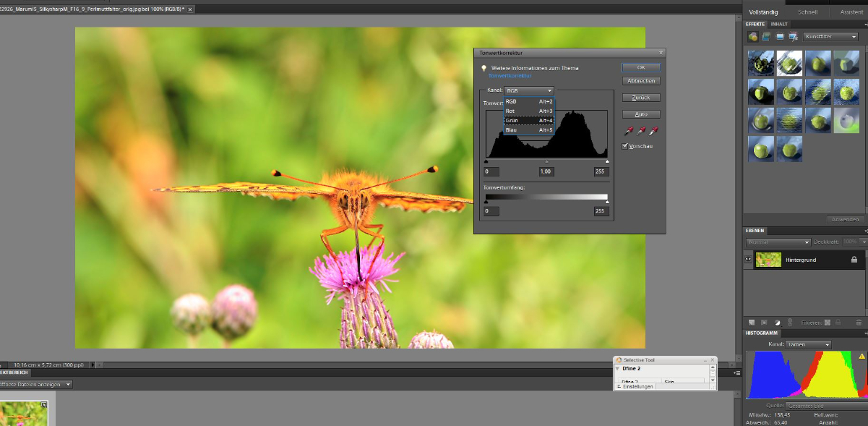Hide the Hintergrund layer via eye icon

click(x=749, y=259)
